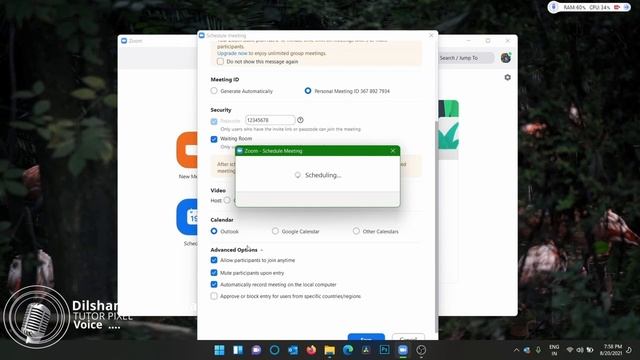Open File Explorer from the taskbar

329,350
